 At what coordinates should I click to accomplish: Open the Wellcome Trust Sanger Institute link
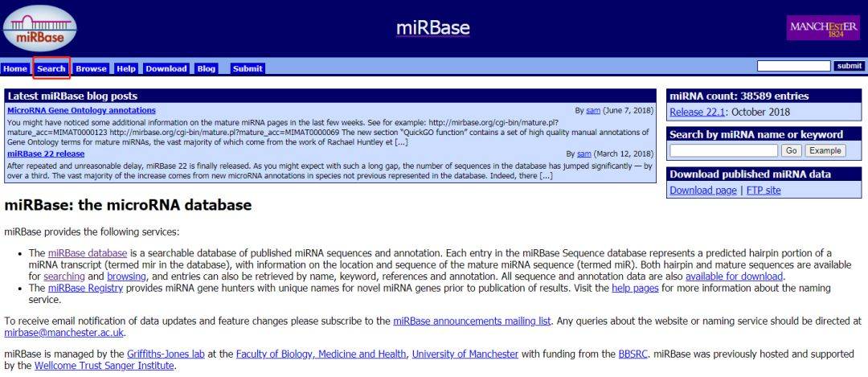pyautogui.click(x=104, y=366)
